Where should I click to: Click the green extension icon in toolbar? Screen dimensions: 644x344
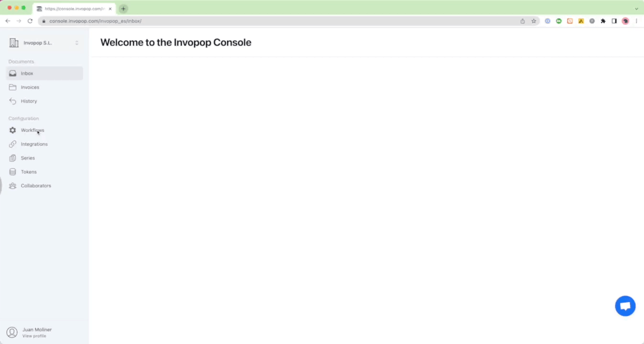click(x=559, y=21)
